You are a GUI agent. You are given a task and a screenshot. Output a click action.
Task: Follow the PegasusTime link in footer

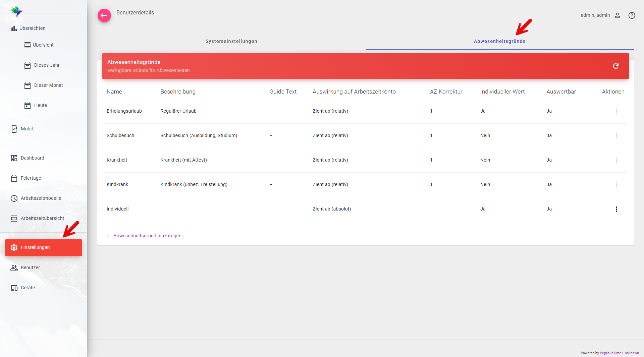pyautogui.click(x=610, y=353)
